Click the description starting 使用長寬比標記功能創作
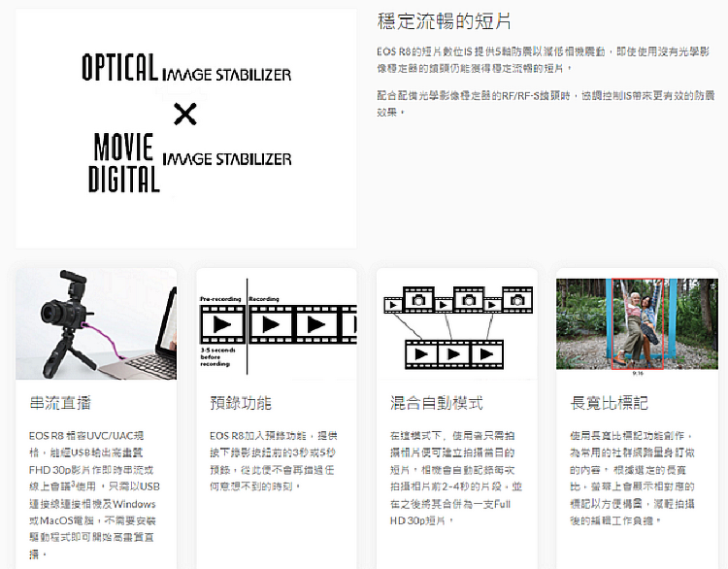 pos(632,479)
